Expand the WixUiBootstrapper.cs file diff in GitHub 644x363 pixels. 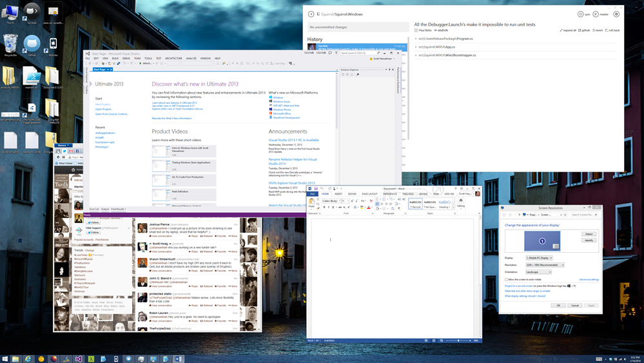pyautogui.click(x=416, y=55)
